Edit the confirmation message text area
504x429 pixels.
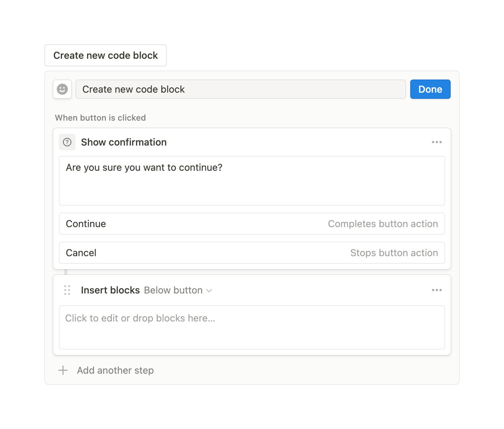252,180
